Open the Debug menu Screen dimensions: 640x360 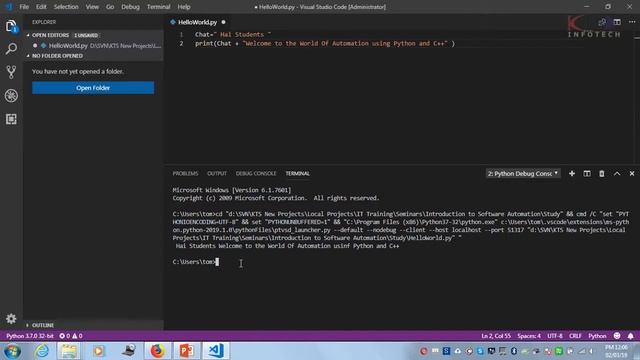coord(130,7)
